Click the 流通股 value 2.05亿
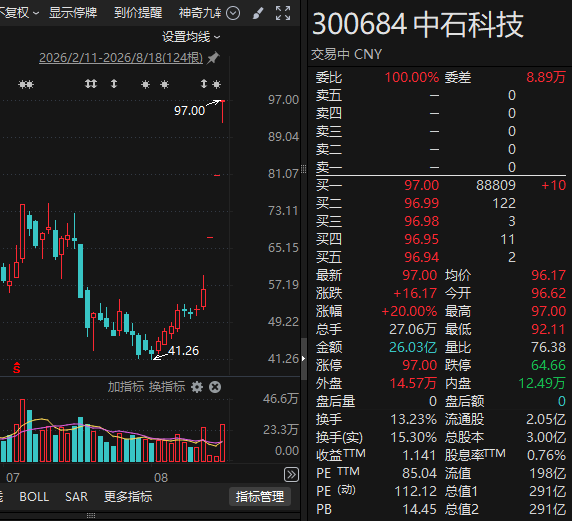The height and width of the screenshot is (521, 572). click(x=546, y=419)
